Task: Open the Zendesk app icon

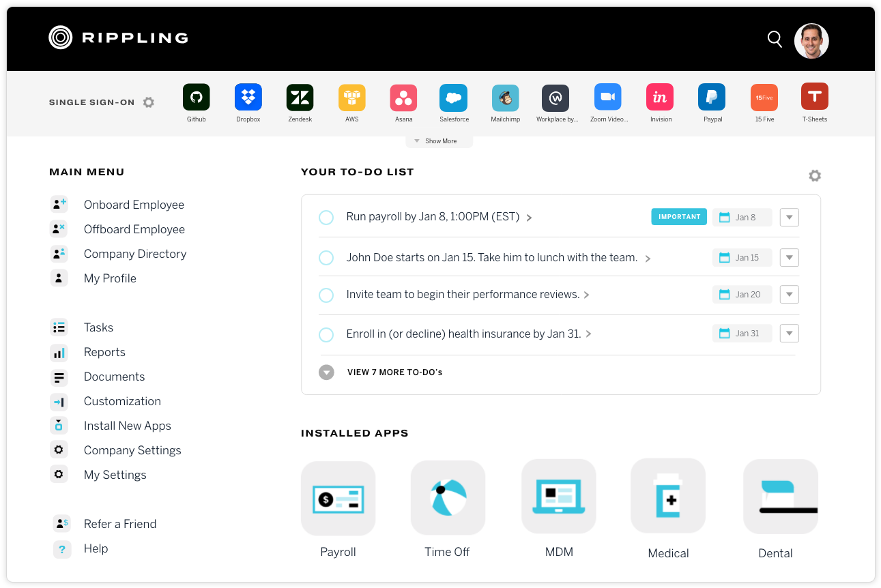Action: coord(300,97)
